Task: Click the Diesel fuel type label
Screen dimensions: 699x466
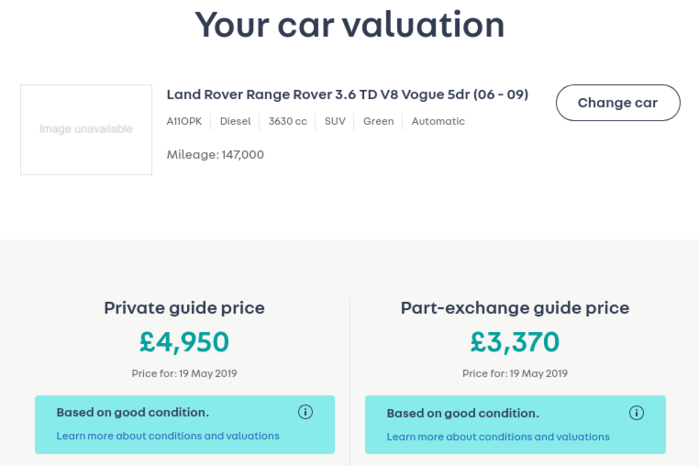Action: pyautogui.click(x=235, y=121)
